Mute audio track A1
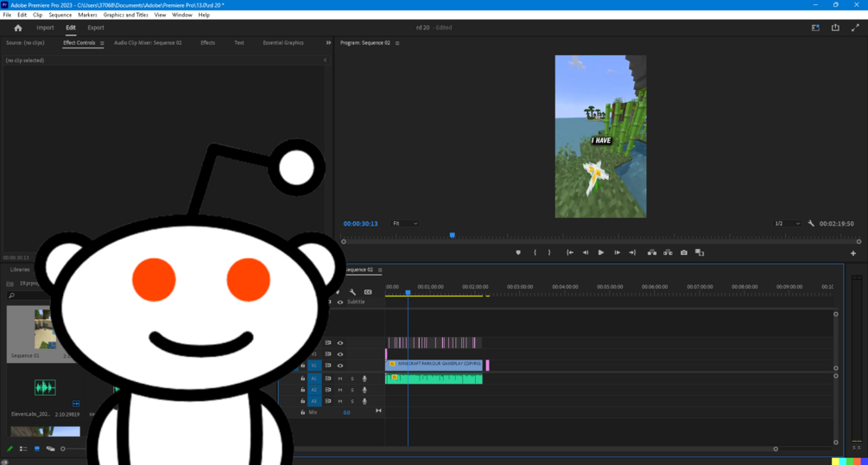Viewport: 868px width, 465px height. pyautogui.click(x=340, y=379)
